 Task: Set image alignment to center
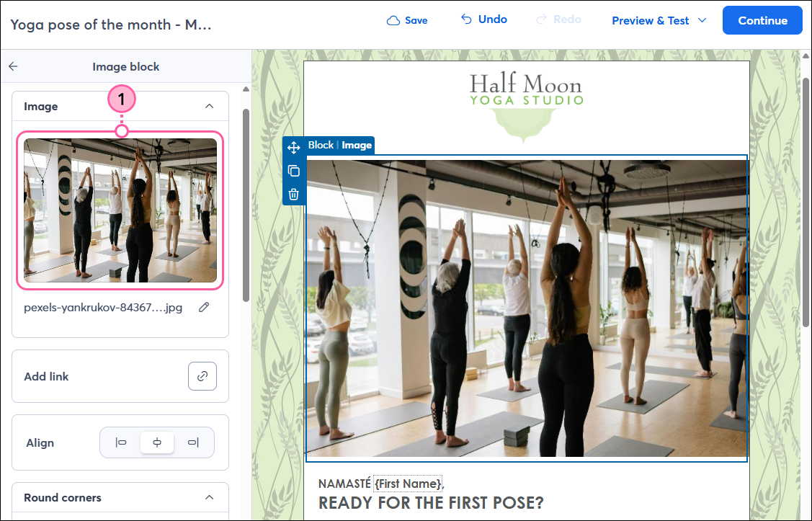(x=157, y=442)
